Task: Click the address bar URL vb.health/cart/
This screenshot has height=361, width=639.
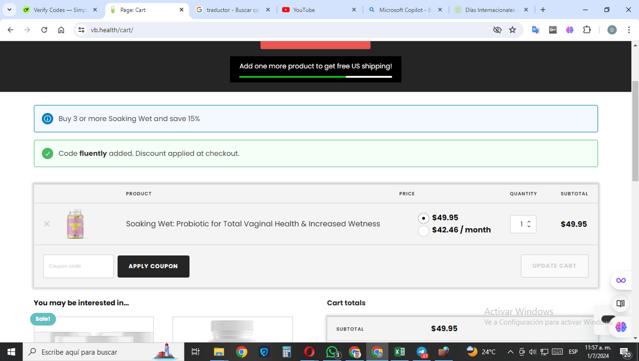Action: click(x=112, y=30)
